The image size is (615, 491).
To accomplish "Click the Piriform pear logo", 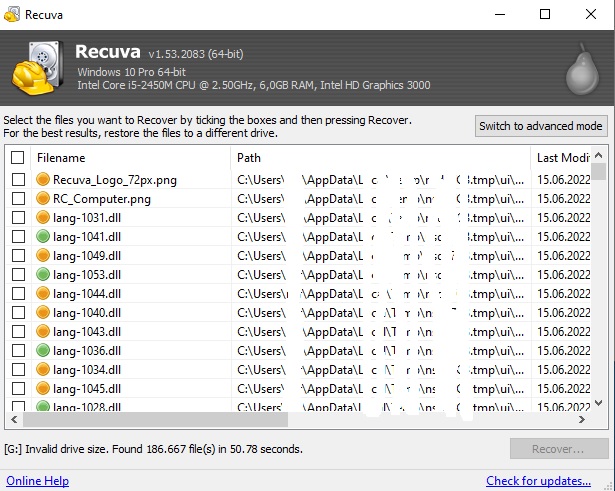I will (x=582, y=69).
